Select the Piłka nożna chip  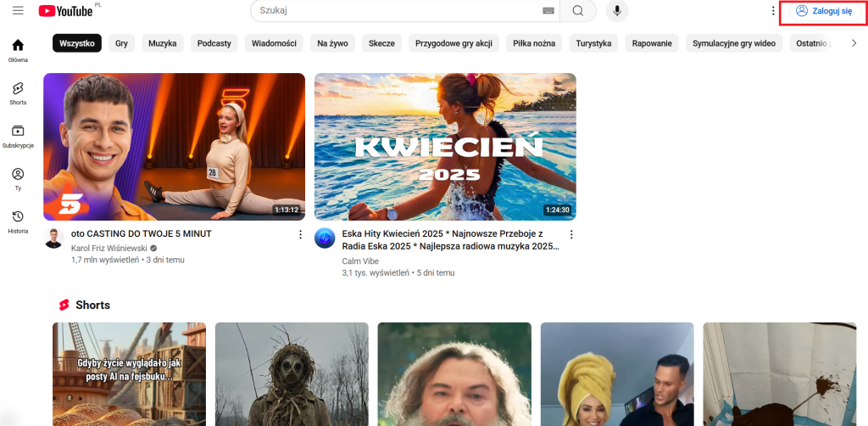point(534,43)
